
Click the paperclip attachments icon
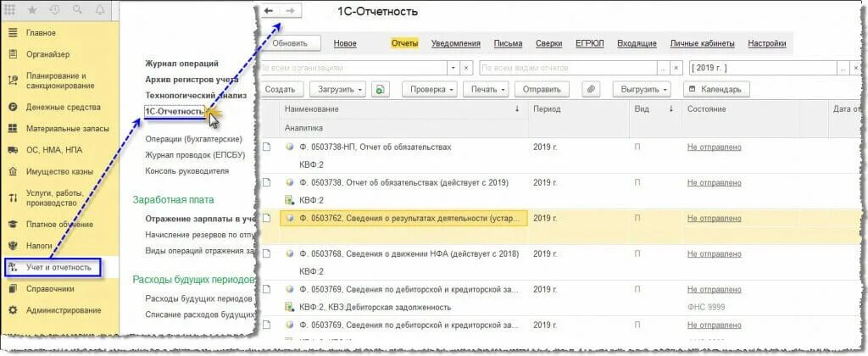[591, 89]
